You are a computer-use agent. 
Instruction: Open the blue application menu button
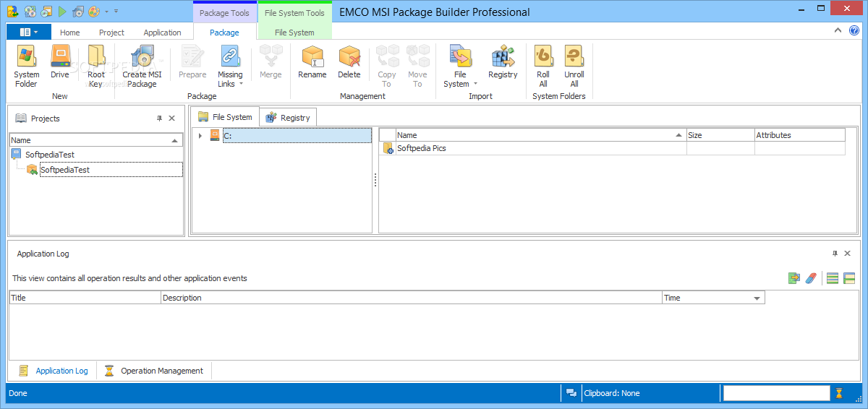pyautogui.click(x=29, y=32)
